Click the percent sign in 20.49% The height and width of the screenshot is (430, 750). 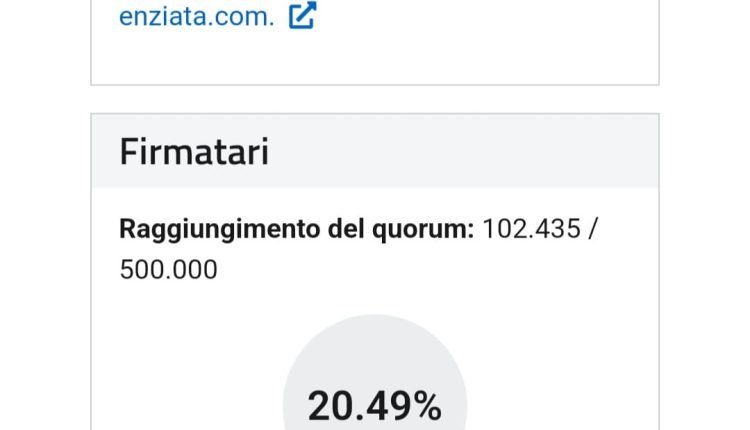pos(426,406)
